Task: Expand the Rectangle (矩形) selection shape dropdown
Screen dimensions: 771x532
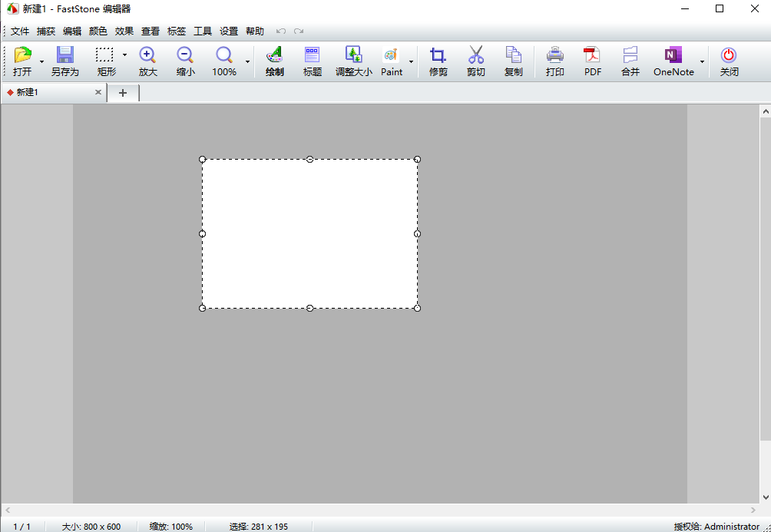Action: [124, 55]
